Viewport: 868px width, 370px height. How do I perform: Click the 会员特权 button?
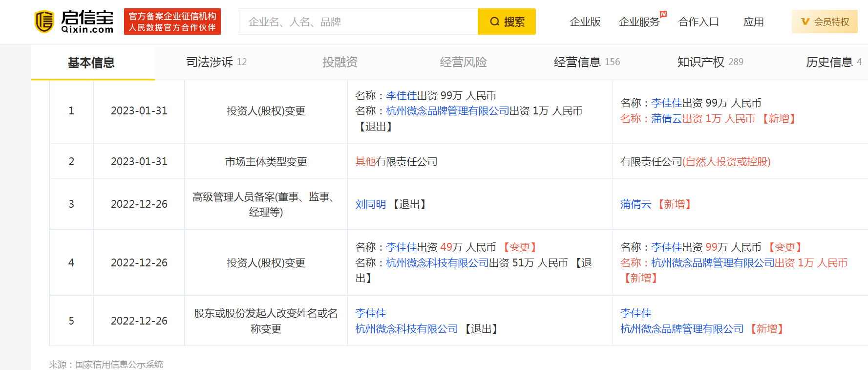825,22
